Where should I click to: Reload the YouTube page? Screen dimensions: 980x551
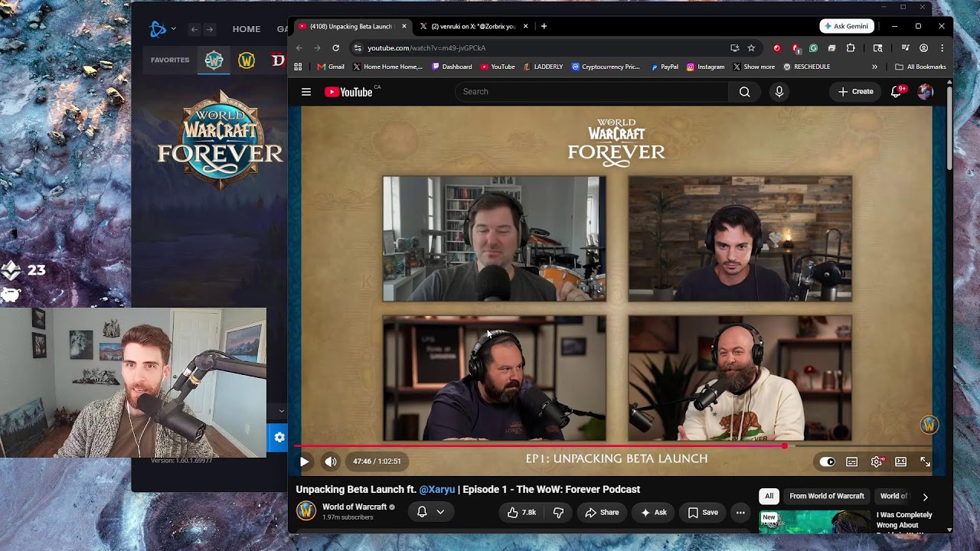click(335, 47)
